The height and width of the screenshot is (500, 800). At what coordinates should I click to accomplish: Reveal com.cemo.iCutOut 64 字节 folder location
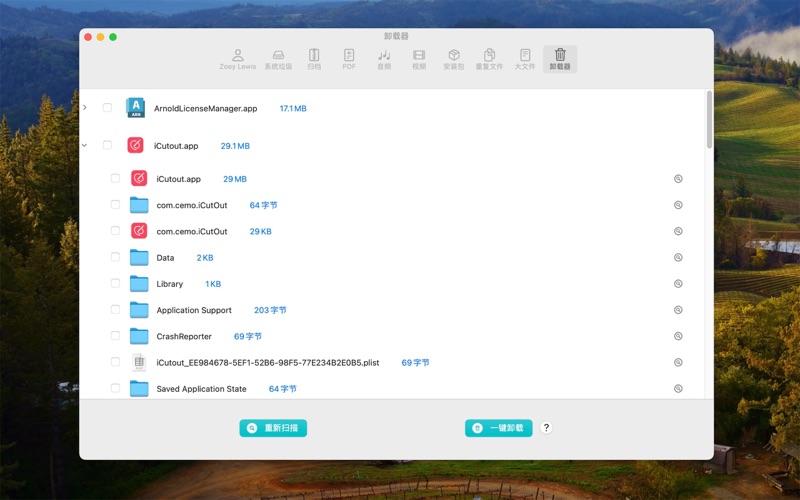click(x=678, y=205)
